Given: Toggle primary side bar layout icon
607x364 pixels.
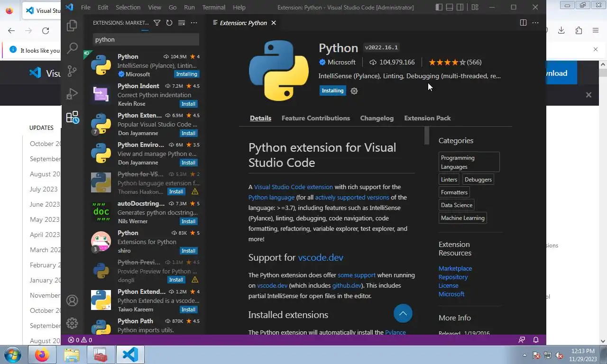Looking at the screenshot, I should coord(439,7).
